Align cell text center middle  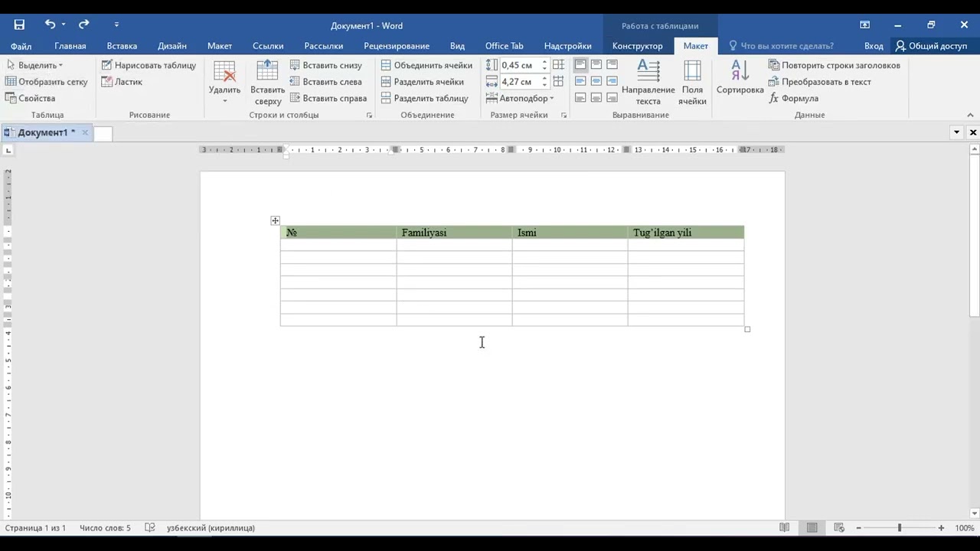pyautogui.click(x=596, y=81)
